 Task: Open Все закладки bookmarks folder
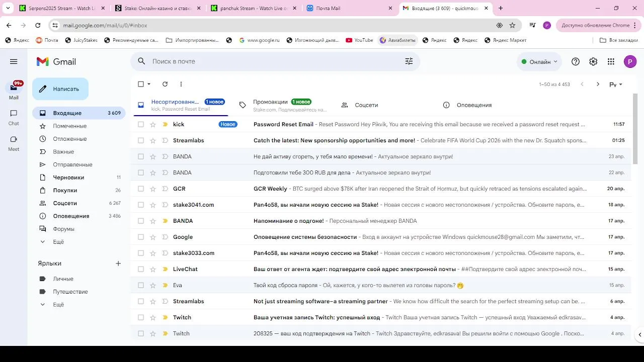[x=618, y=40]
